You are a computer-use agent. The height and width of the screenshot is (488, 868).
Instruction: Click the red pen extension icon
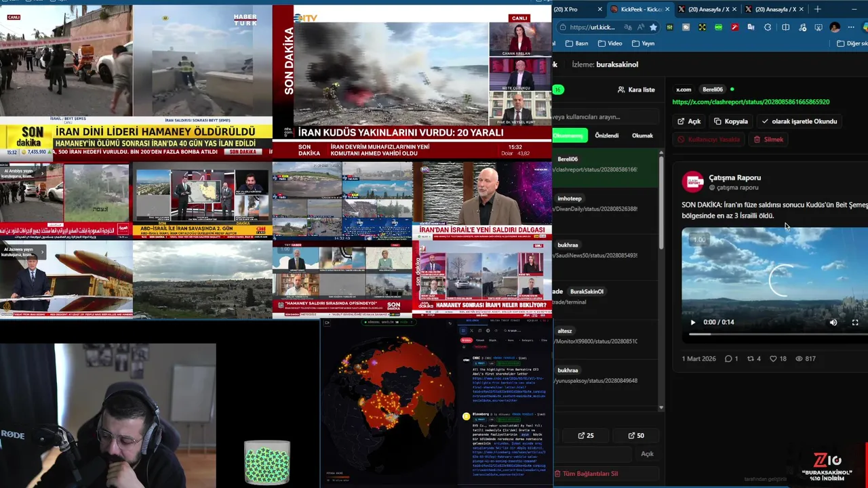[x=734, y=27]
